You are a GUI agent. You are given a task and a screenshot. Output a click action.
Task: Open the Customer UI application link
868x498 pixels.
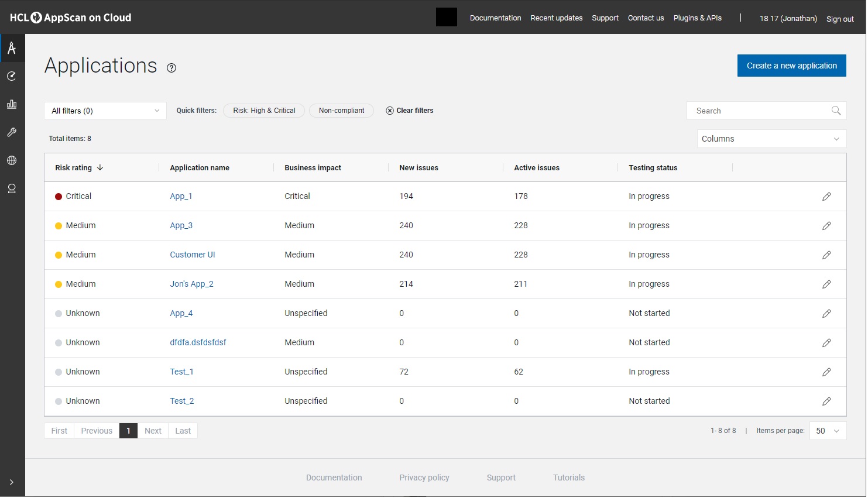coord(193,255)
